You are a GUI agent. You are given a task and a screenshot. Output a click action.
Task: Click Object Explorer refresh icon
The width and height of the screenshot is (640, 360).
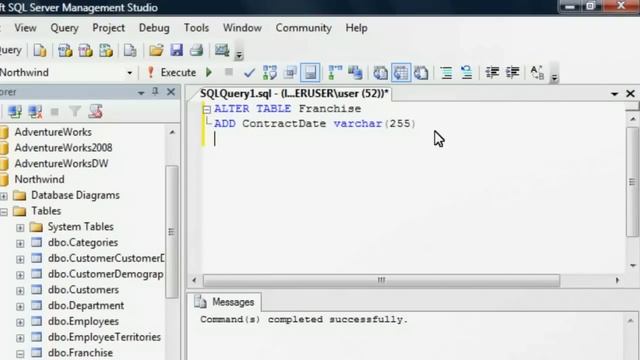tap(96, 111)
